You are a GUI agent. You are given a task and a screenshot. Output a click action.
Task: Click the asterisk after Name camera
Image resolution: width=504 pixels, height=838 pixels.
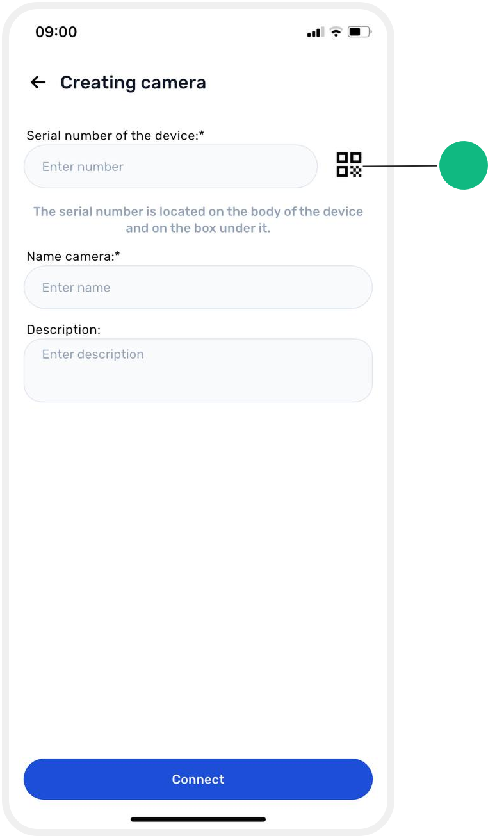118,254
